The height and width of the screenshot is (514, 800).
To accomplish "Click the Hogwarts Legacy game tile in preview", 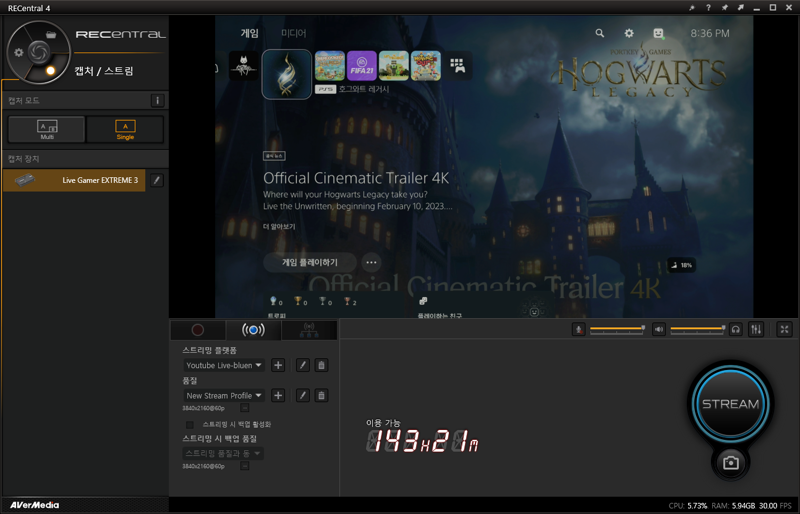I will [x=287, y=74].
